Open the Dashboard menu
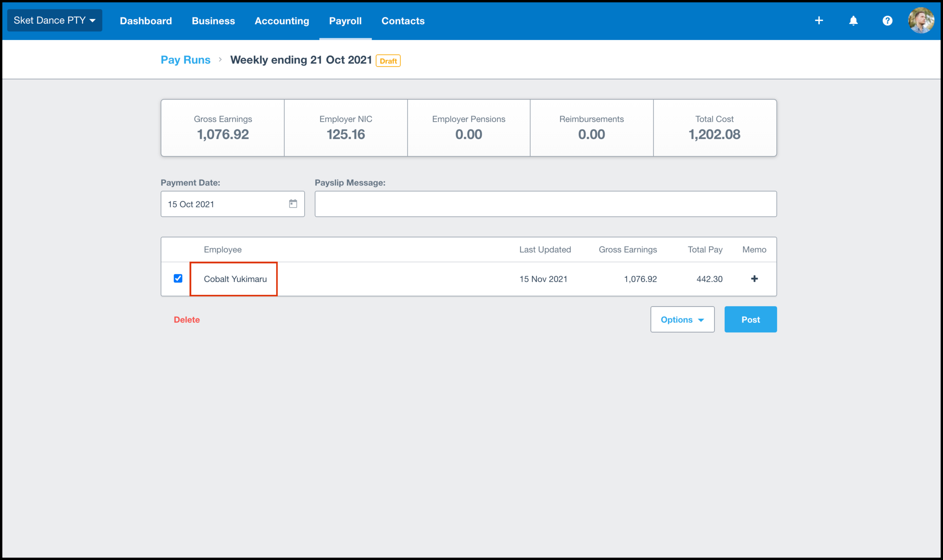The image size is (943, 560). point(146,21)
